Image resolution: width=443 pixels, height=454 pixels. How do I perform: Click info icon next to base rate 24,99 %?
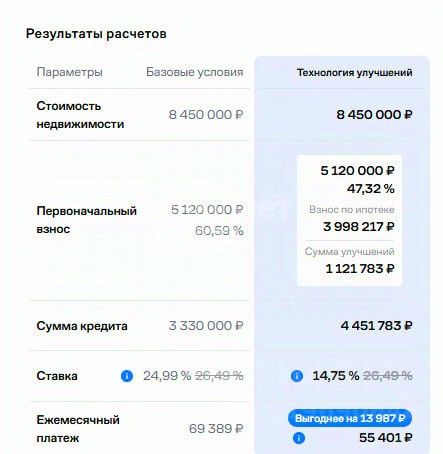click(127, 376)
